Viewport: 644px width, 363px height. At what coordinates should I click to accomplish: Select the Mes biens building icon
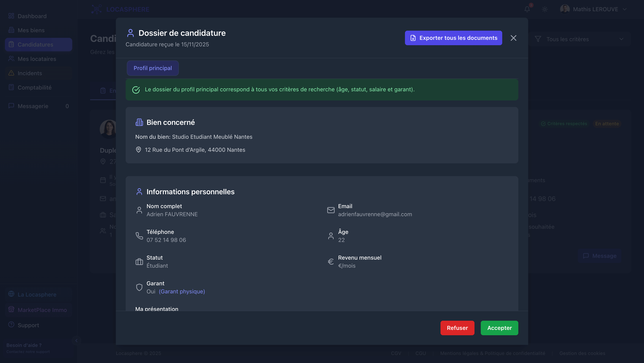pos(11,30)
